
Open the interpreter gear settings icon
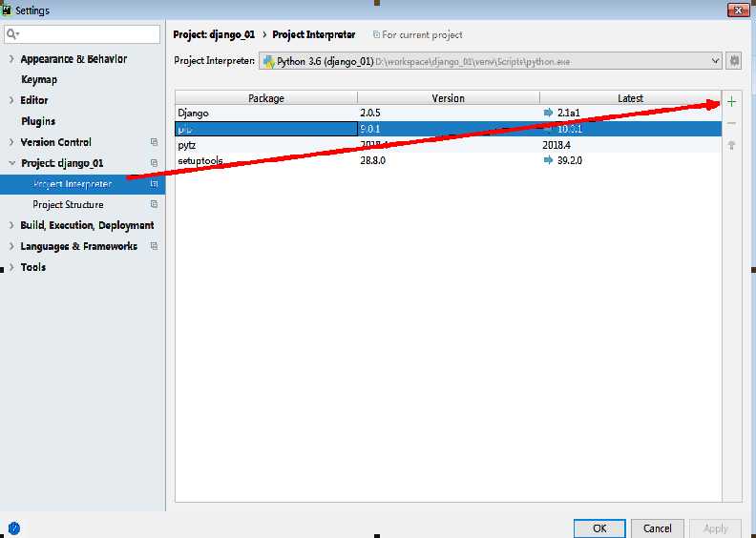734,61
